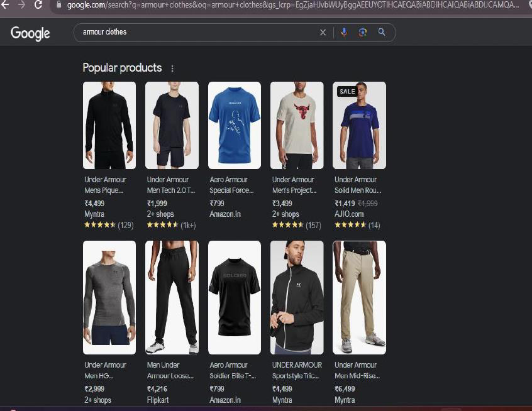Click the 129 reviews star rating
This screenshot has height=411, width=532.
coord(109,225)
